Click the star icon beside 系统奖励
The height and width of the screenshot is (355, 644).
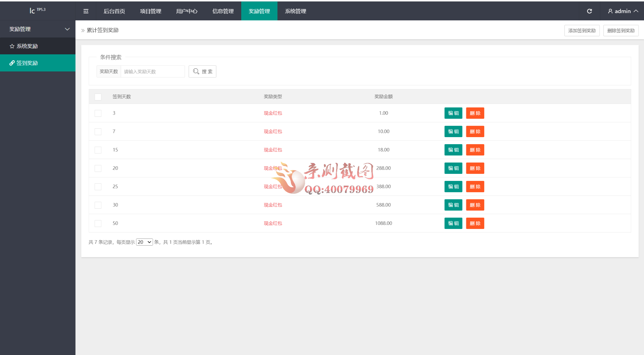click(x=12, y=46)
